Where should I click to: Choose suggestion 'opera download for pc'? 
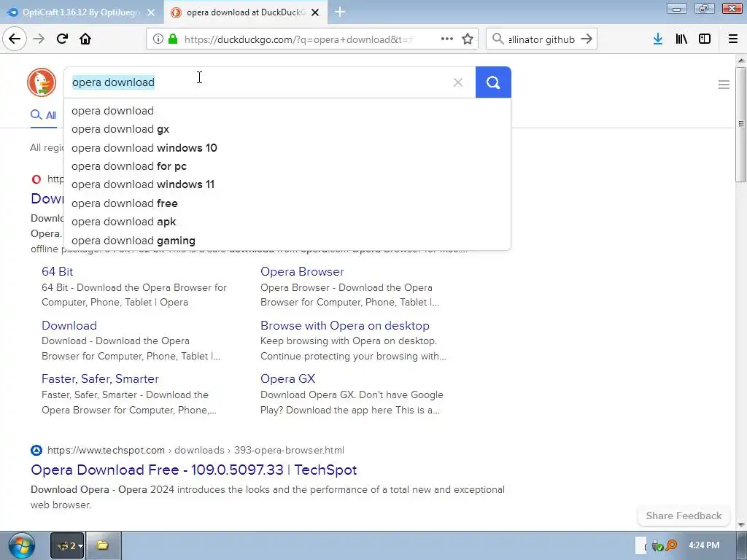pos(287,166)
